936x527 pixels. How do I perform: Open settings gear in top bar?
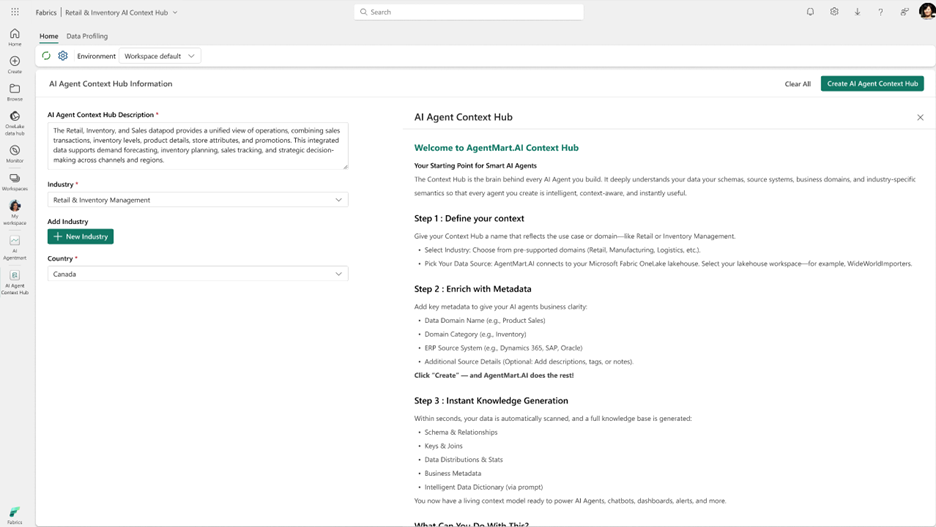click(x=834, y=12)
